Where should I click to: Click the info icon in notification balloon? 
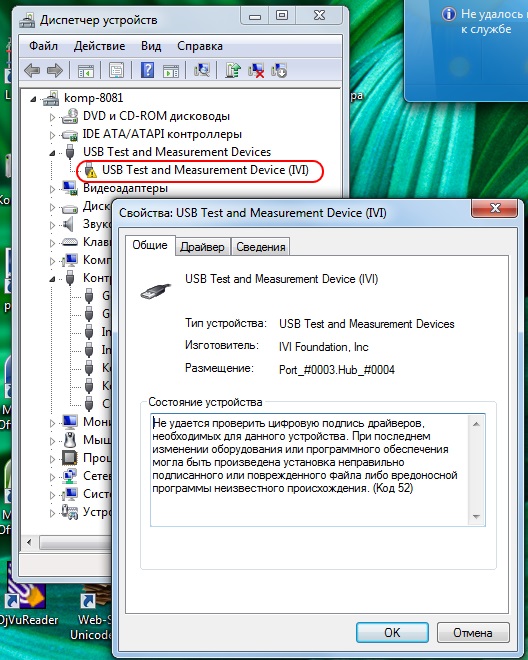448,14
